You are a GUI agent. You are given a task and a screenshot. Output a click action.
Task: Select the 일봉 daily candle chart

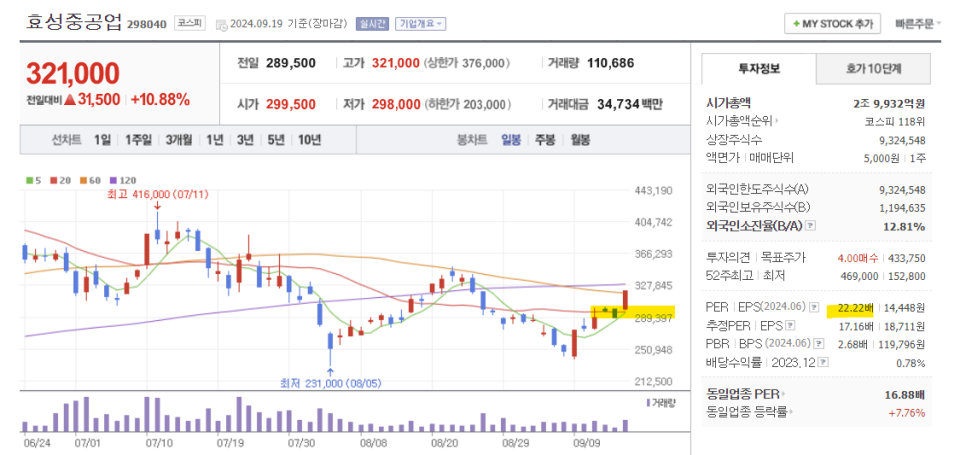511,140
